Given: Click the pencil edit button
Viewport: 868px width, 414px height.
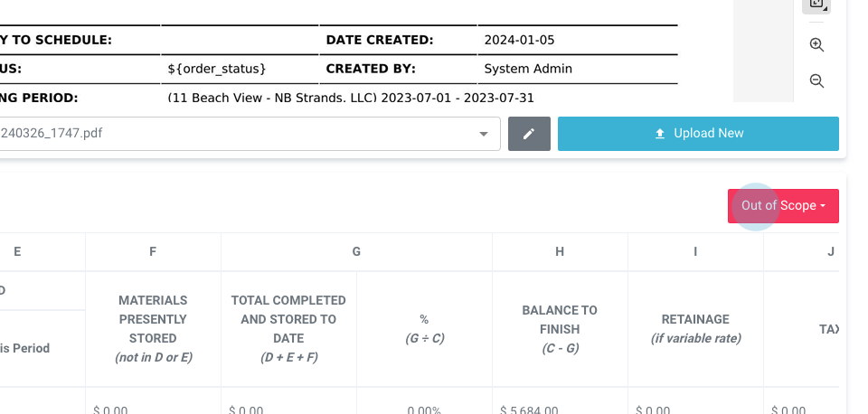Looking at the screenshot, I should point(529,134).
